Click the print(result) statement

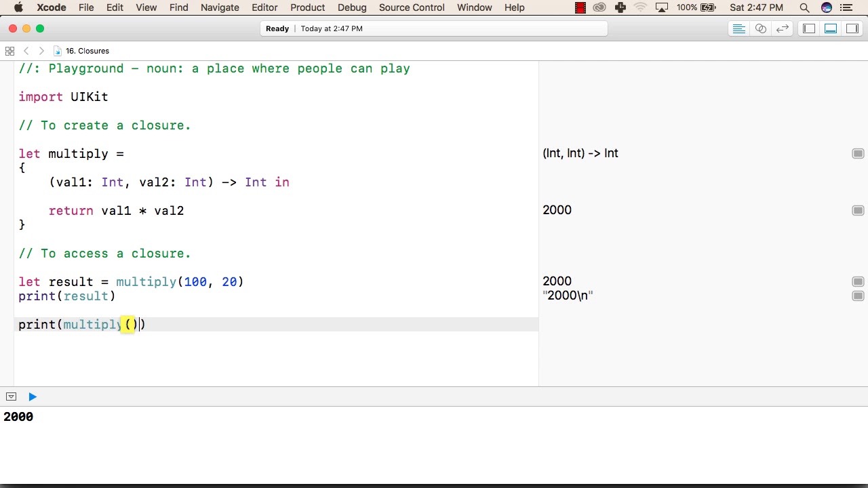(x=66, y=296)
